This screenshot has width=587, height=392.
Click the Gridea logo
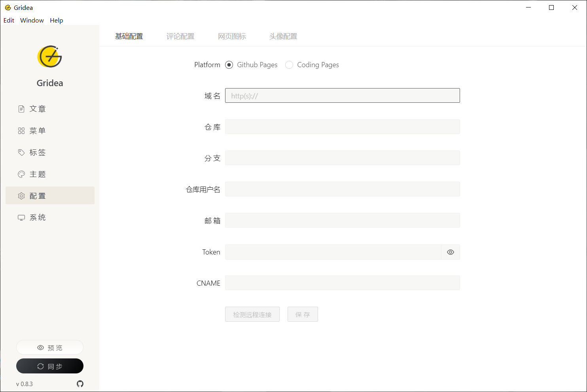tap(49, 57)
